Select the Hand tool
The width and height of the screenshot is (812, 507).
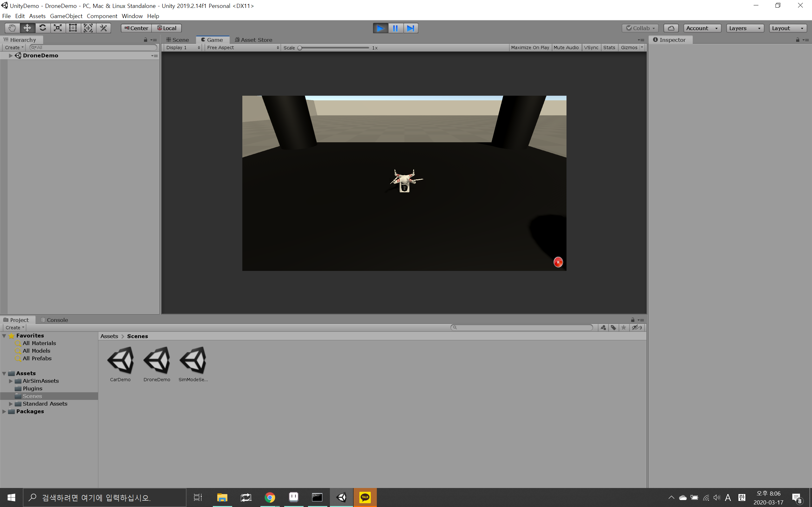[x=12, y=28]
